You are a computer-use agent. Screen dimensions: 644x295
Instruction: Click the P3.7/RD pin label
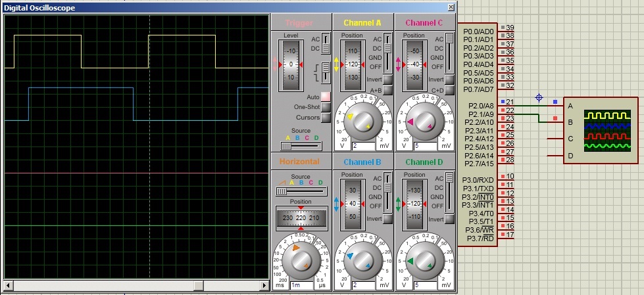tap(481, 238)
